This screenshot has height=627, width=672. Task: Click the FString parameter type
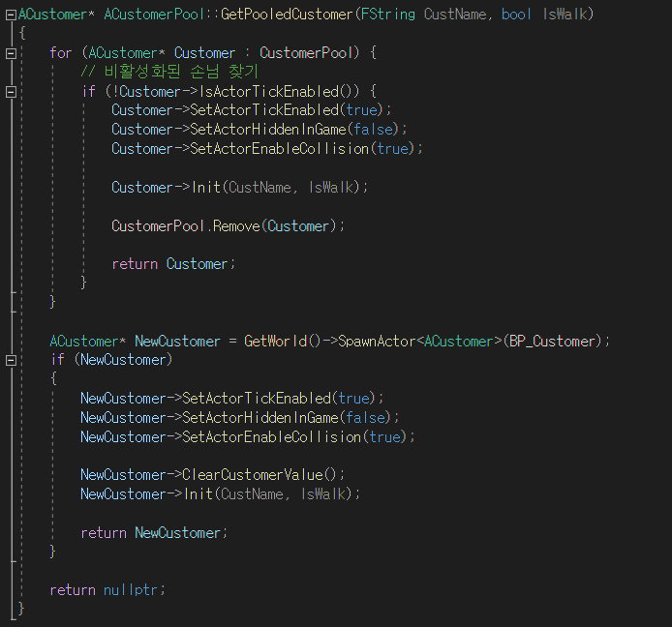pyautogui.click(x=388, y=15)
